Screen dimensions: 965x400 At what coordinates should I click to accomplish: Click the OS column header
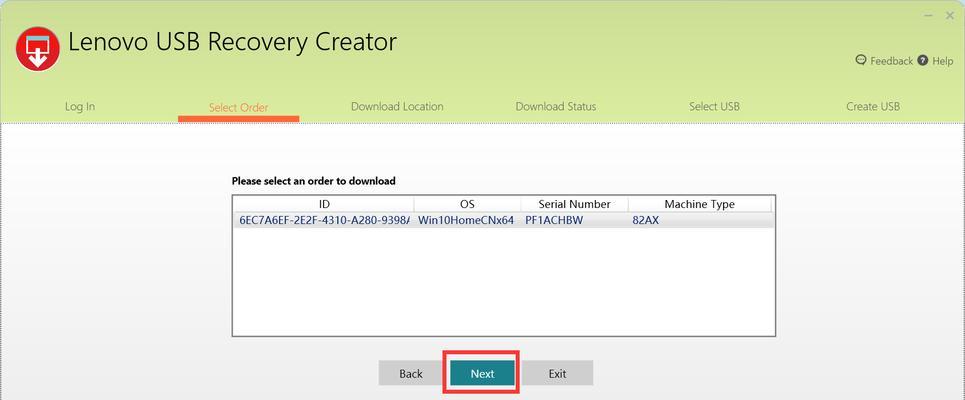click(x=467, y=204)
